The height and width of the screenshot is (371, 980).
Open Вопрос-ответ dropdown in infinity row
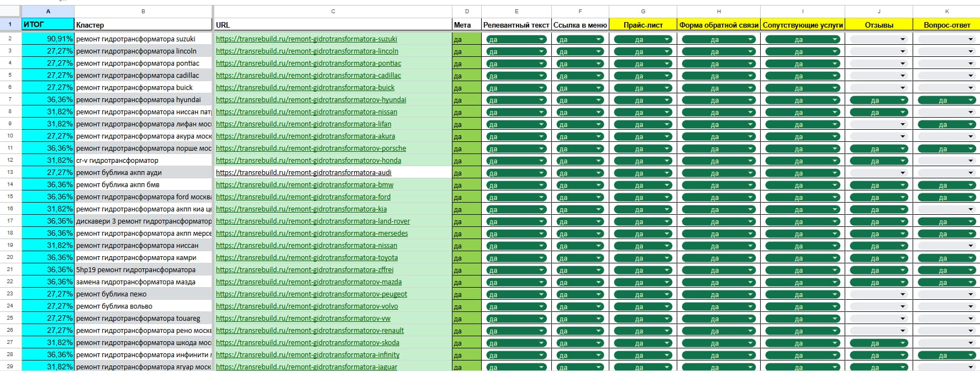[x=947, y=355]
